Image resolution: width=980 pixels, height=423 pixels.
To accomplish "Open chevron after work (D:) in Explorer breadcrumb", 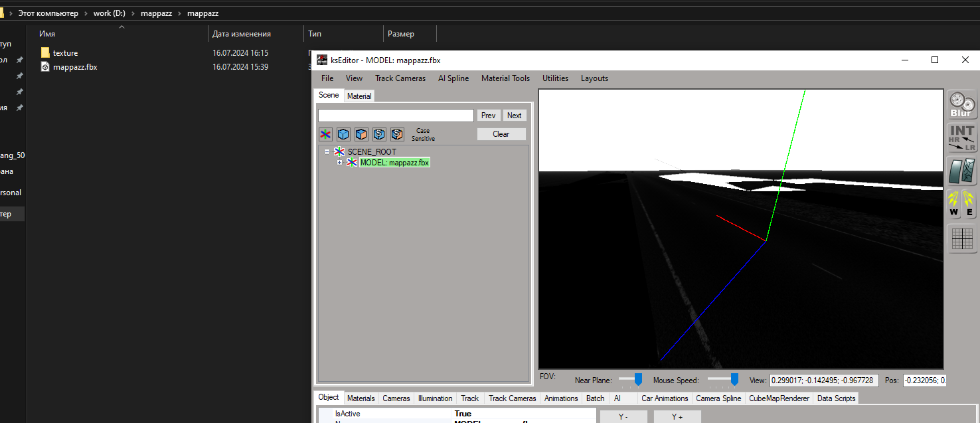I will (x=133, y=13).
